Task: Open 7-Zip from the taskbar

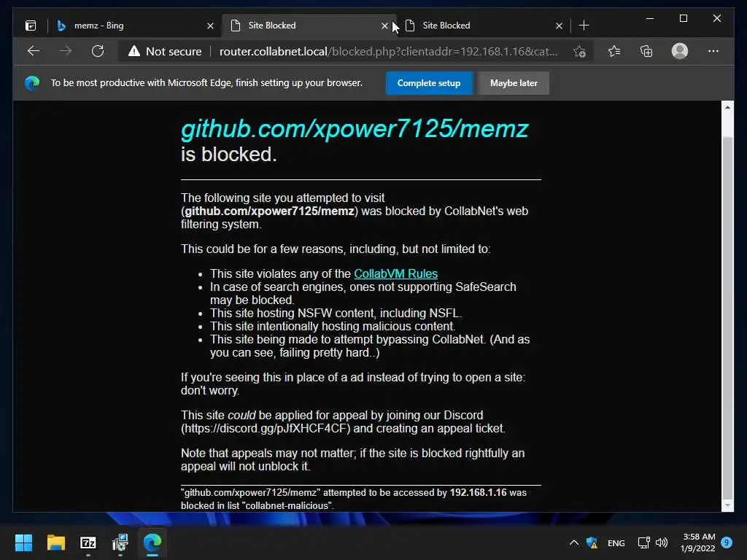Action: [x=88, y=542]
